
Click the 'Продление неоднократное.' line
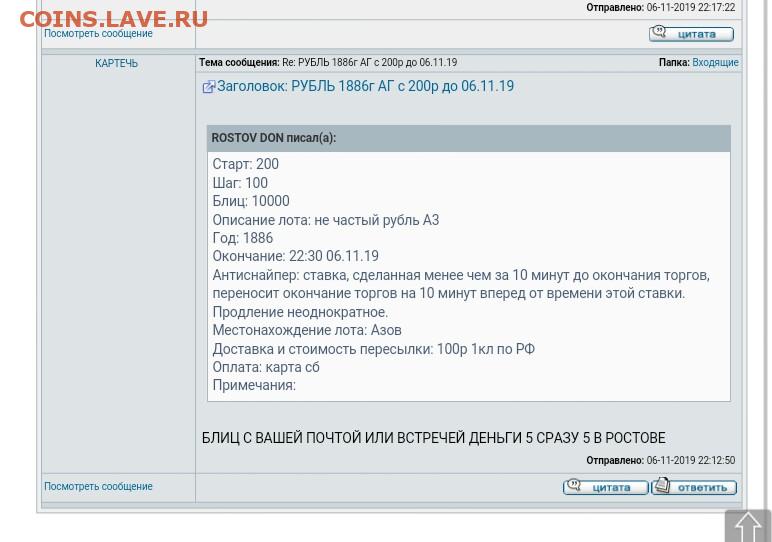point(300,312)
